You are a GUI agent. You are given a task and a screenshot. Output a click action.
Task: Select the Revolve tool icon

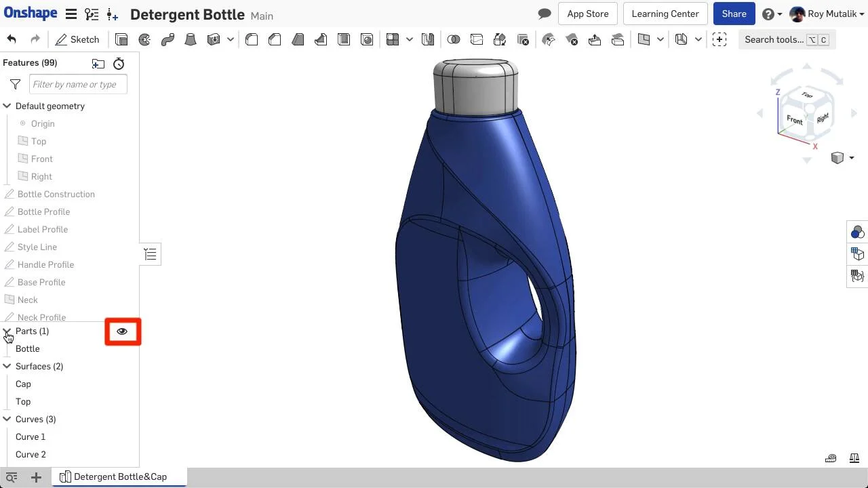click(144, 39)
